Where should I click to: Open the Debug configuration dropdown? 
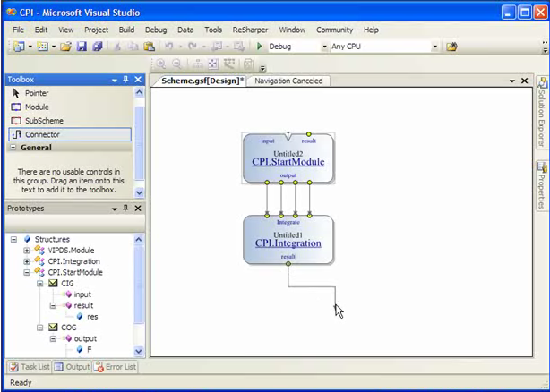323,47
